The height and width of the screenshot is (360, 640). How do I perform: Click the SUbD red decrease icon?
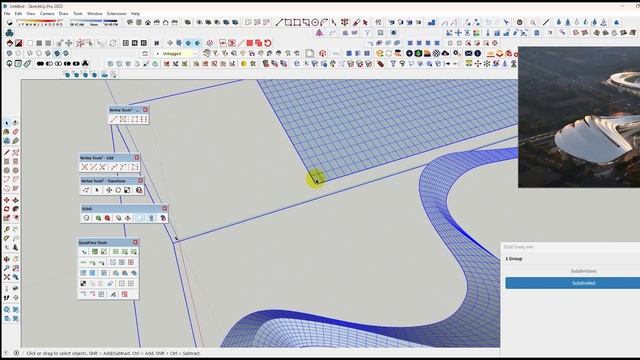pyautogui.click(x=107, y=218)
